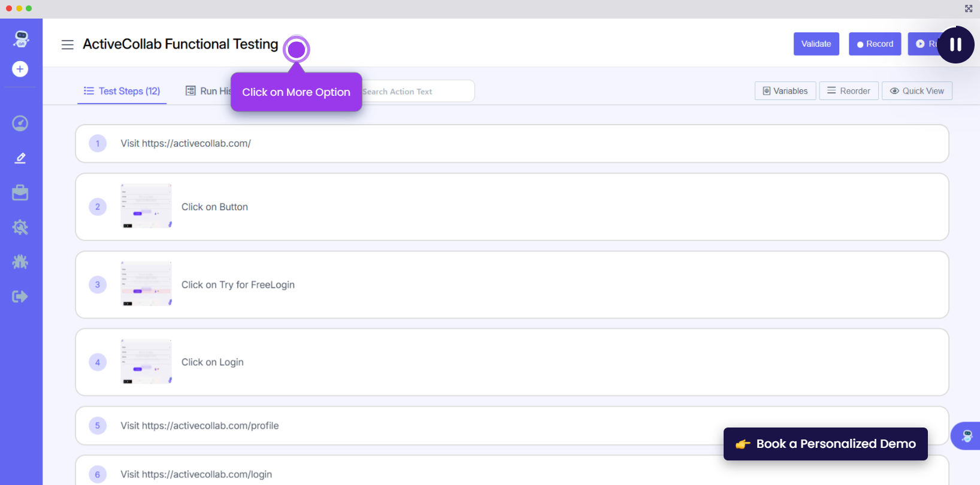
Task: Click the plus add icon in sidebar
Action: pos(20,69)
